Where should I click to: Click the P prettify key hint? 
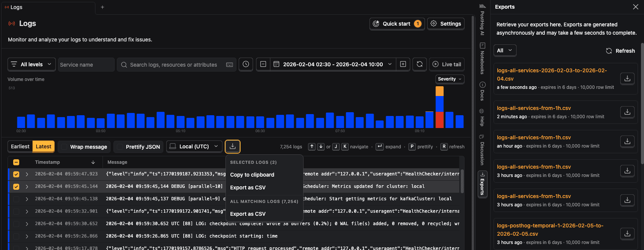point(412,146)
